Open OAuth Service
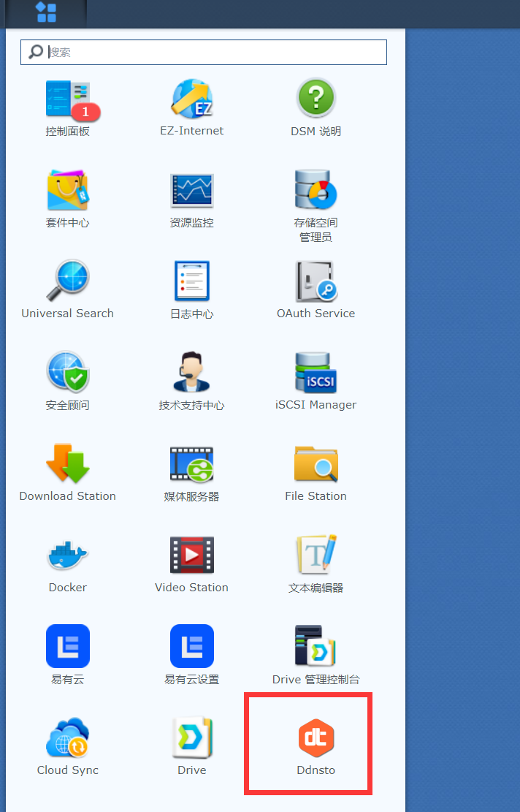The height and width of the screenshot is (812, 520). [316, 290]
